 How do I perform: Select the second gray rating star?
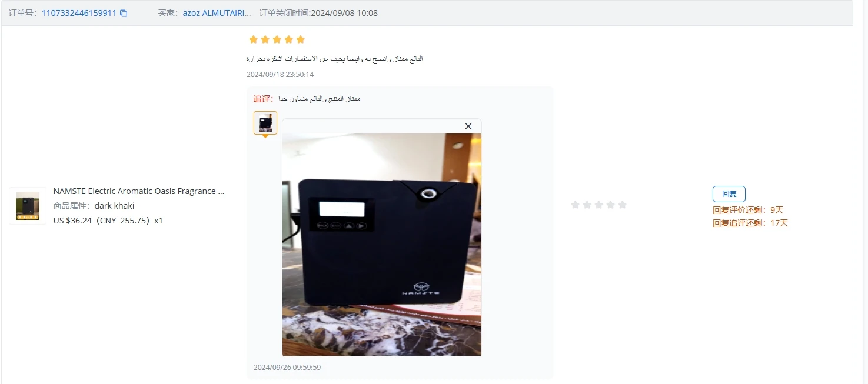tap(587, 205)
